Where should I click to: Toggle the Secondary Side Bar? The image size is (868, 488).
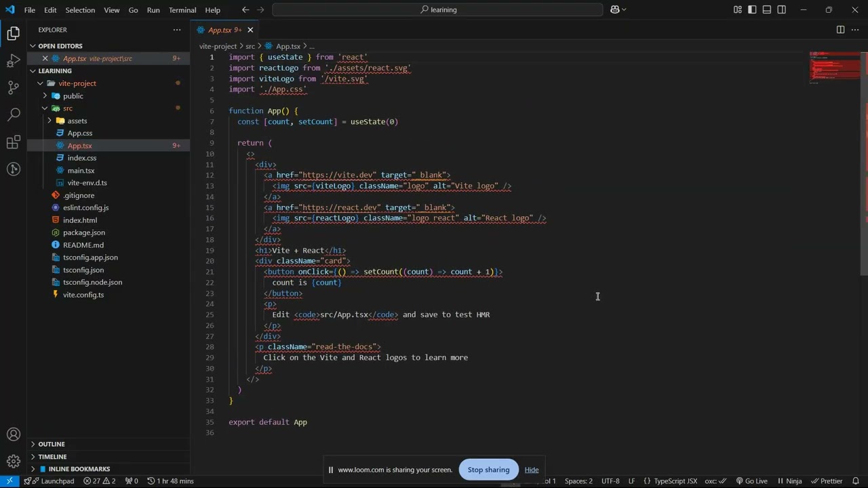(x=782, y=9)
